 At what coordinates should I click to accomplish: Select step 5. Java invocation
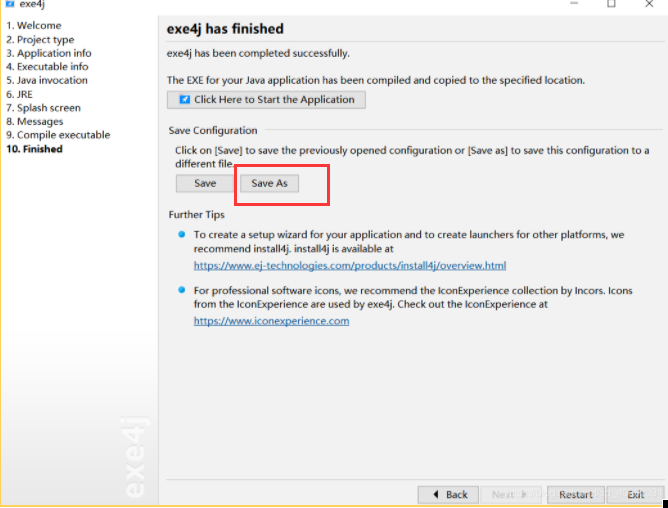coord(47,81)
